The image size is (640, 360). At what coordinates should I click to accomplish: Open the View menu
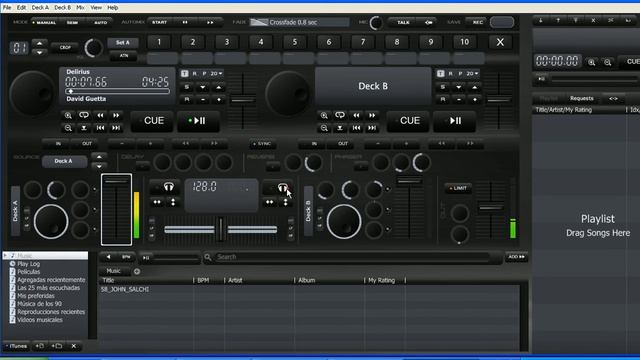(96, 7)
